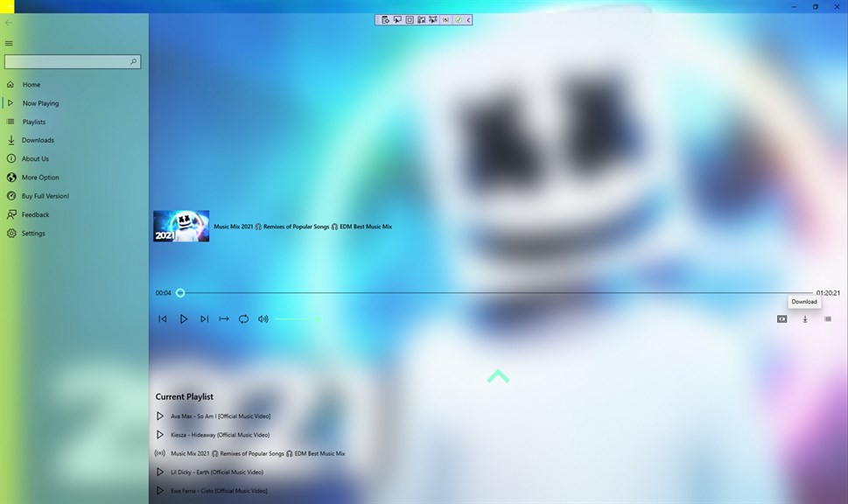Click the Downloads arrow icon
848x504 pixels.
pos(11,140)
